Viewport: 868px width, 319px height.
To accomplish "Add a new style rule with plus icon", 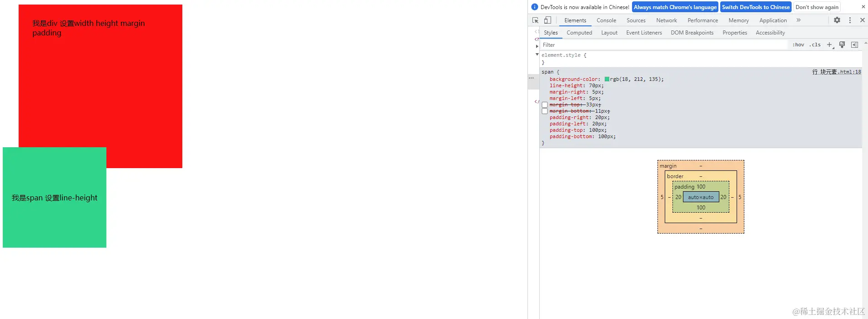I will tap(829, 45).
